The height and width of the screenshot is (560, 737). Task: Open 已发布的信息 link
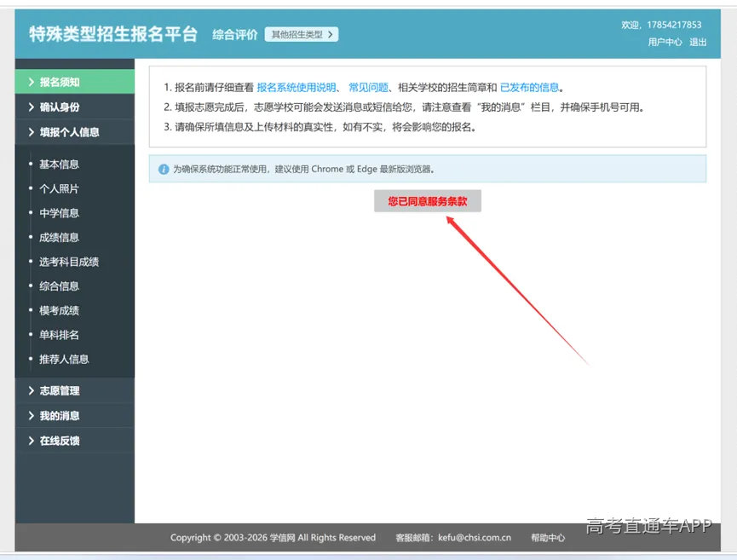529,88
